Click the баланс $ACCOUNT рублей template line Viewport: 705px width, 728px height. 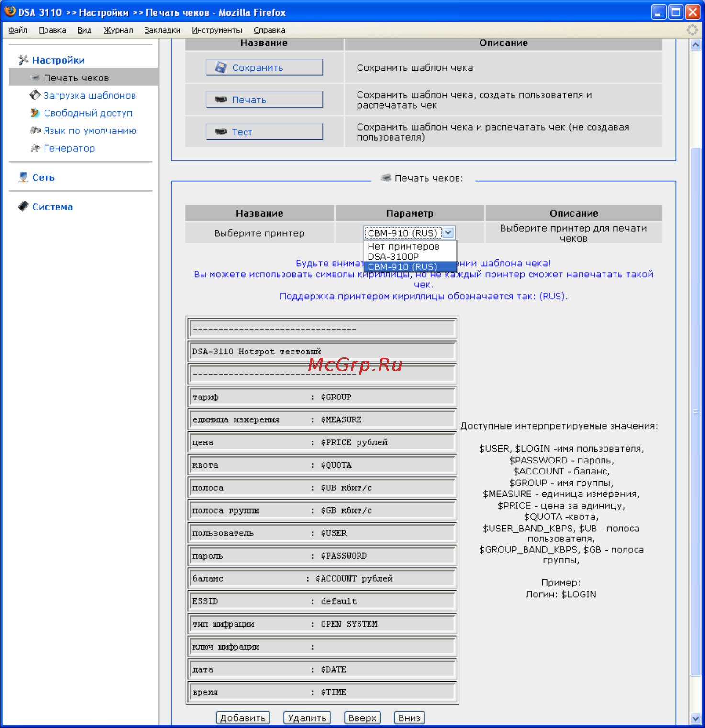pos(323,578)
